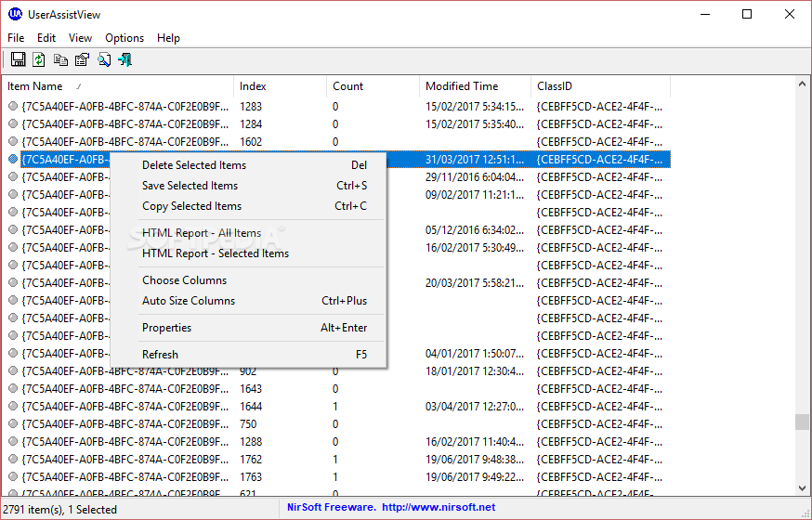Click modified time 05/12/2016 6:34:02
The width and height of the screenshot is (812, 520).
tap(475, 229)
